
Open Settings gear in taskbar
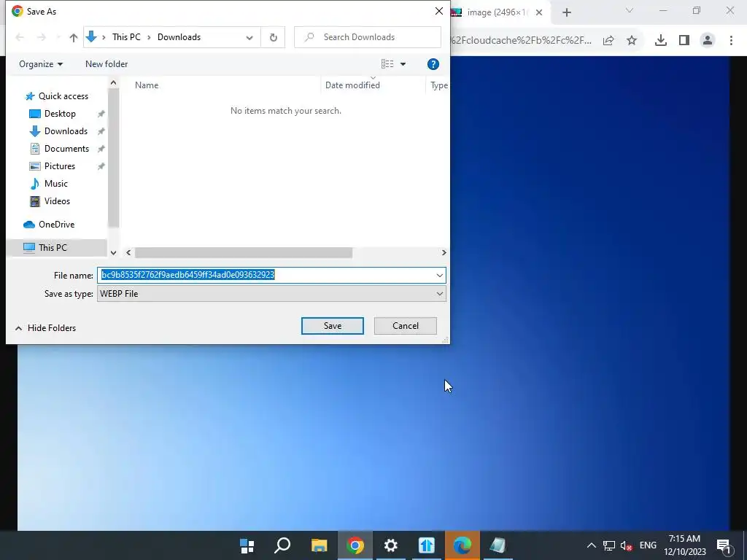click(391, 545)
